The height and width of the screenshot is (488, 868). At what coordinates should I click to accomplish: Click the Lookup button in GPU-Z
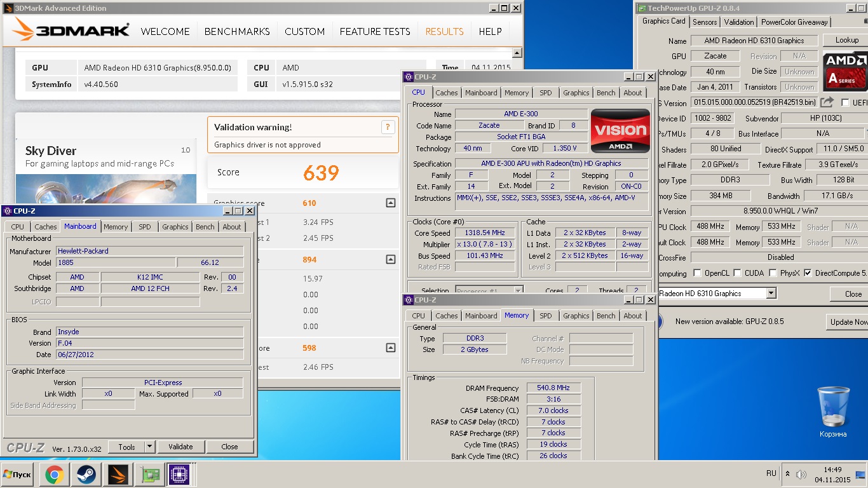[x=846, y=40]
